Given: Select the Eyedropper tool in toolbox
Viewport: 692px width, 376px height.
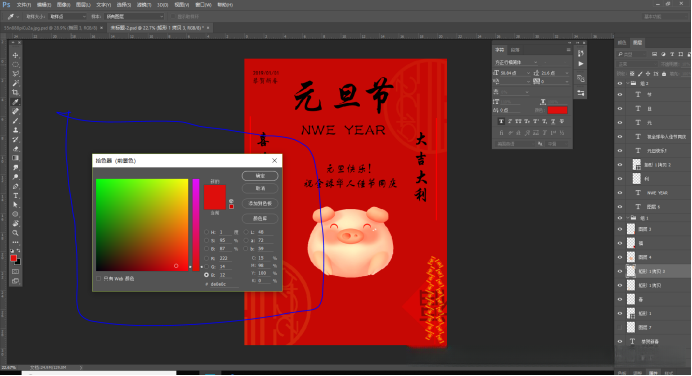Looking at the screenshot, I should click(15, 102).
